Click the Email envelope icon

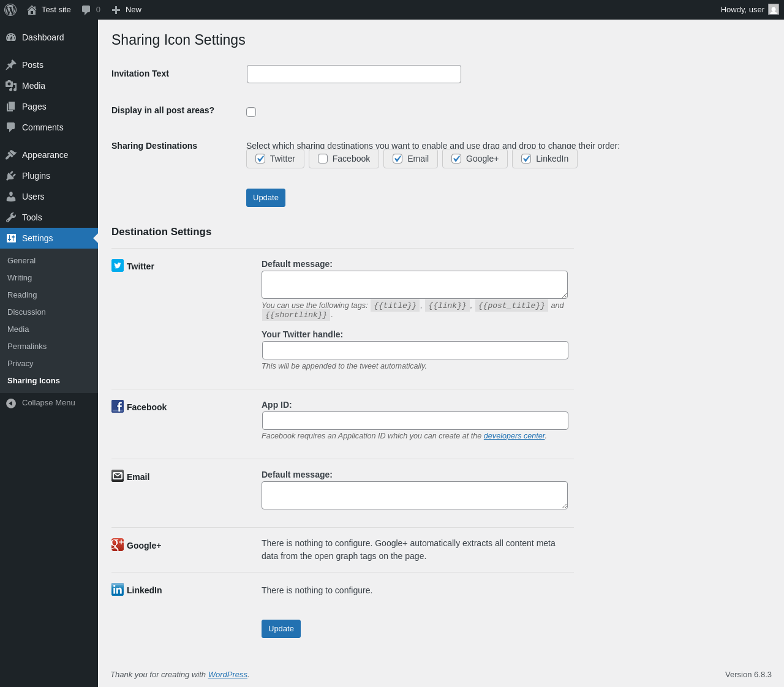[118, 476]
